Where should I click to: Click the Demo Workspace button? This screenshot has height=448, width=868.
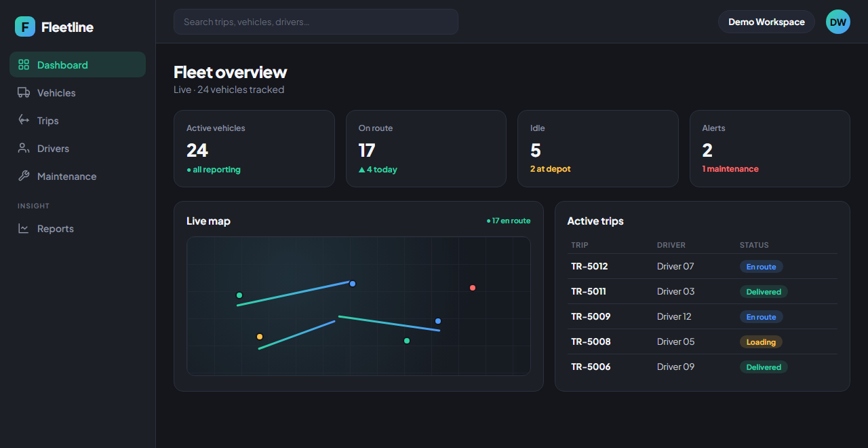pos(766,22)
